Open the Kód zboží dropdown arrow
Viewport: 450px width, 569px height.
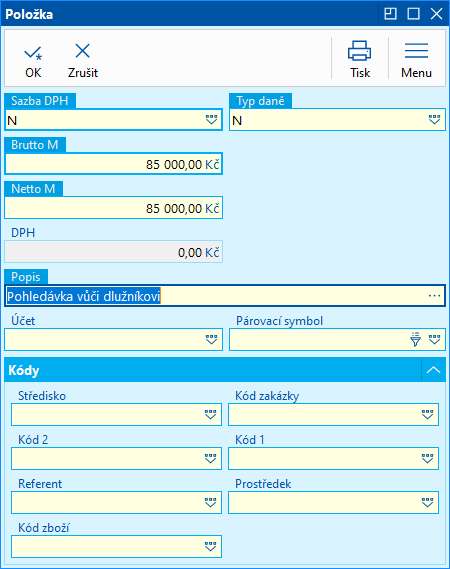210,546
